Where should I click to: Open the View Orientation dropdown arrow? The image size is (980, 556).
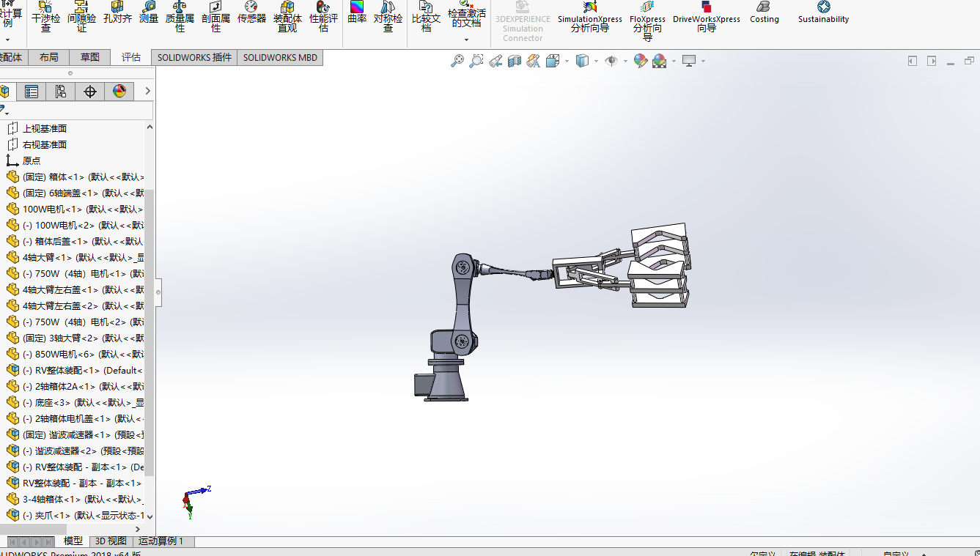click(x=567, y=62)
